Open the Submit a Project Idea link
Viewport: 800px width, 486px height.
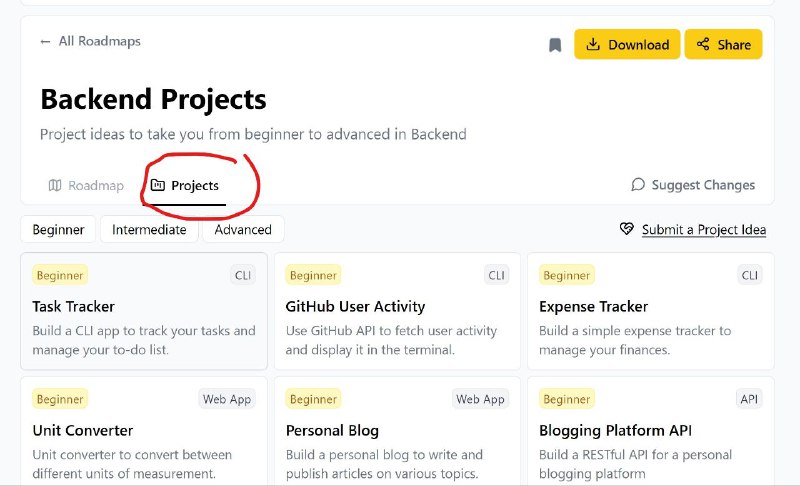click(x=704, y=230)
